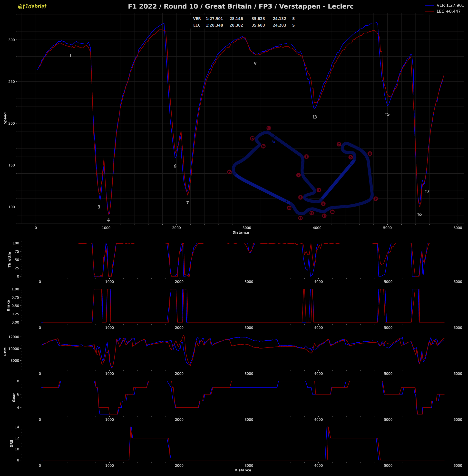The height and width of the screenshot is (476, 468).
Task: Click turn 11 badge on the circuit map
Action: point(324,216)
